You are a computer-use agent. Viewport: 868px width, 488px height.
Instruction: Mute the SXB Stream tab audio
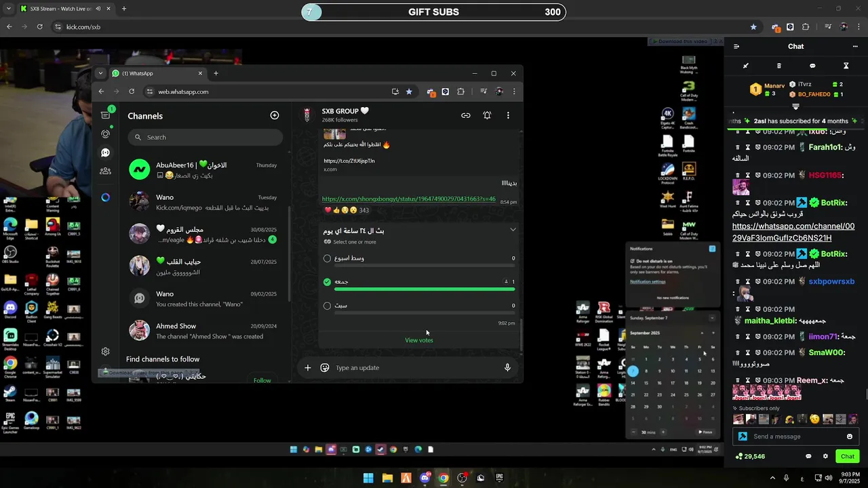click(x=98, y=9)
